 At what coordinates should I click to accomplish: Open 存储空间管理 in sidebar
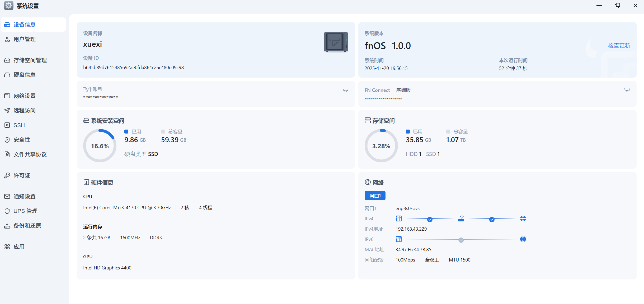(x=30, y=60)
